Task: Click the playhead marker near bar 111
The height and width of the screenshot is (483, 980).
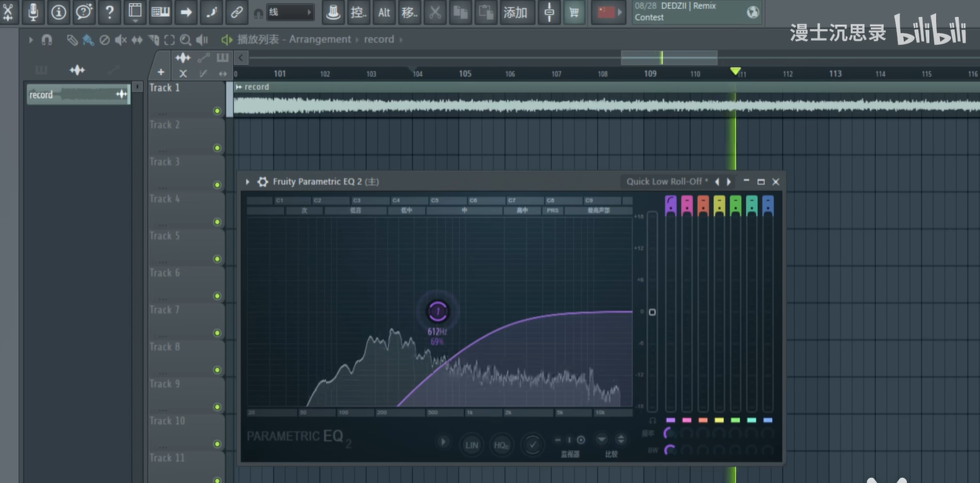Action: point(735,72)
